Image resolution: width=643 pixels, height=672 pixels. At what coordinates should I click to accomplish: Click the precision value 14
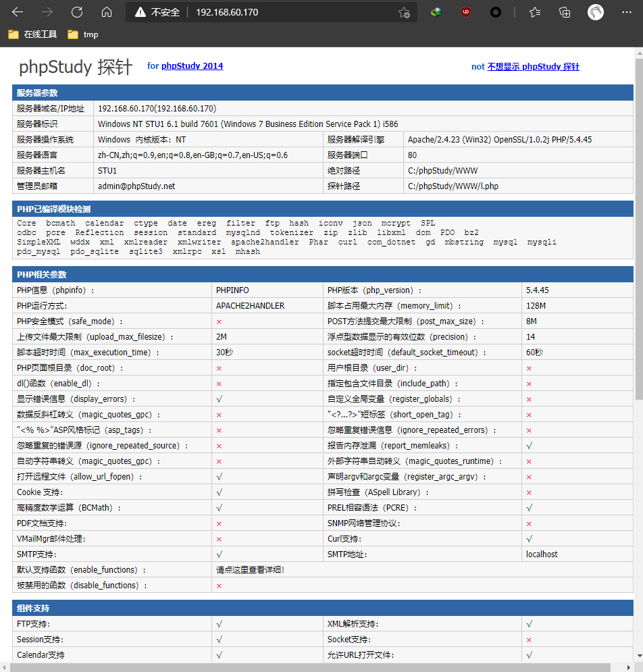click(x=531, y=337)
